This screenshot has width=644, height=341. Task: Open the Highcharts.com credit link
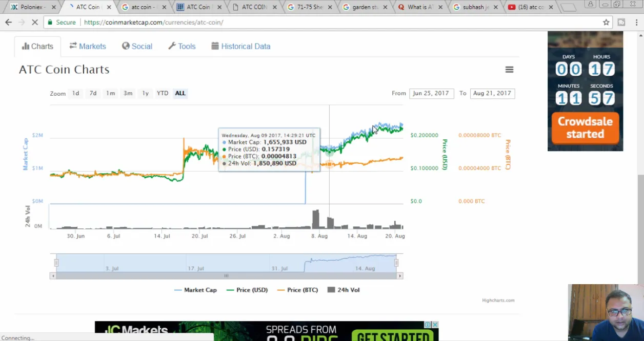point(498,301)
